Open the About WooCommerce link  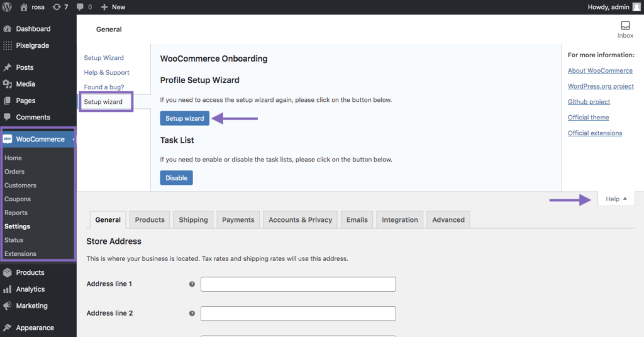click(x=600, y=70)
